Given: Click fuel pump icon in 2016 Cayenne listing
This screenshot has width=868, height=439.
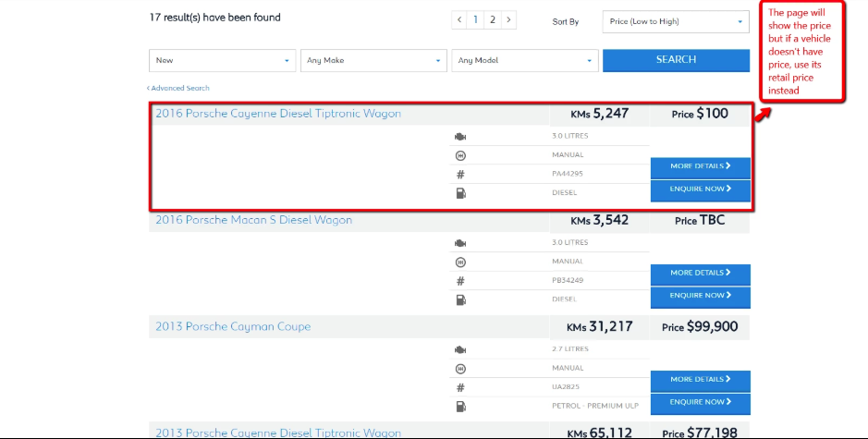Looking at the screenshot, I should point(460,193).
